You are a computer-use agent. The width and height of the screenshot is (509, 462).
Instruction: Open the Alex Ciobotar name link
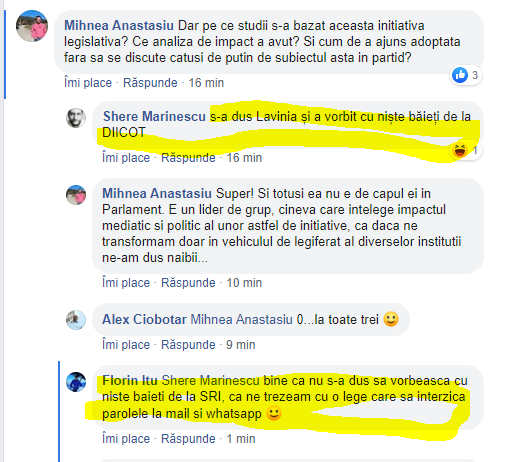144,319
